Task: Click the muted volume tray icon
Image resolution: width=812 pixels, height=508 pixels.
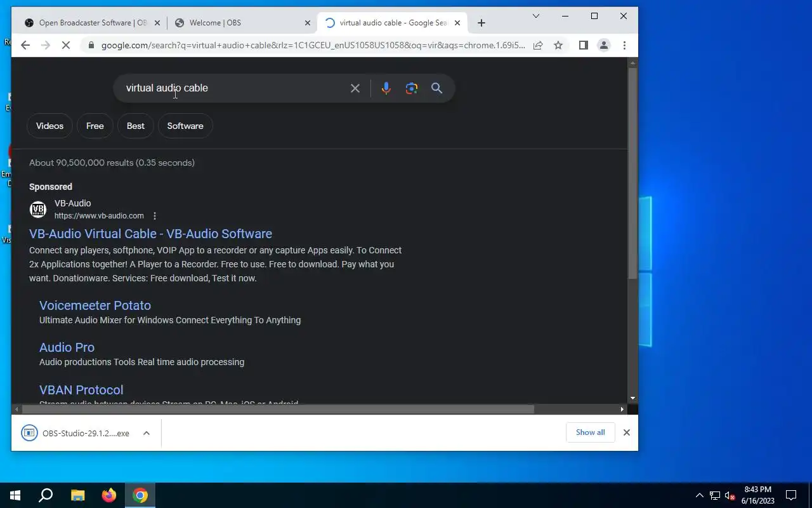Action: click(x=730, y=495)
